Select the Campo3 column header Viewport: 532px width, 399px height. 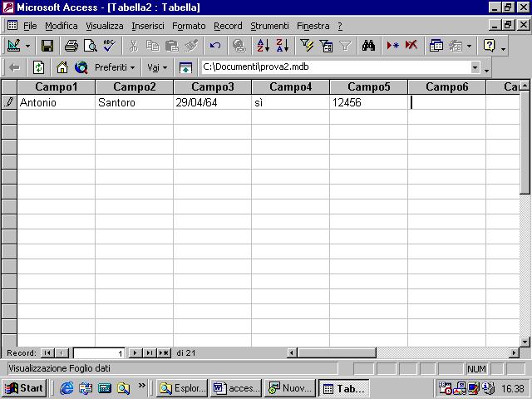pyautogui.click(x=213, y=86)
